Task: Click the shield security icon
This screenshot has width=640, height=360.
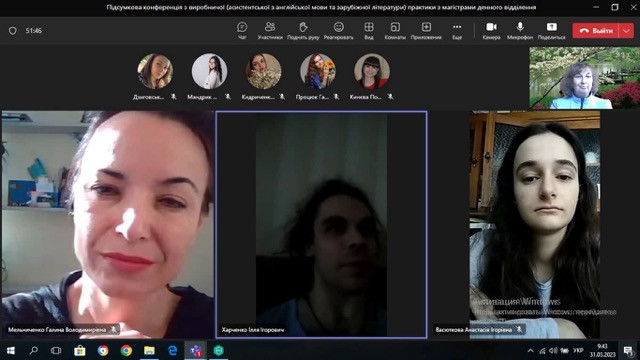Action: coord(13,31)
